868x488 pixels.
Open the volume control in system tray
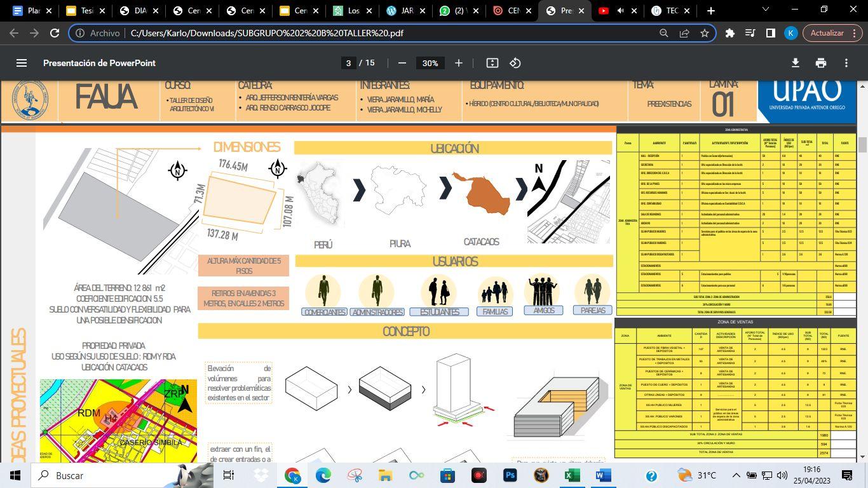pos(782,475)
